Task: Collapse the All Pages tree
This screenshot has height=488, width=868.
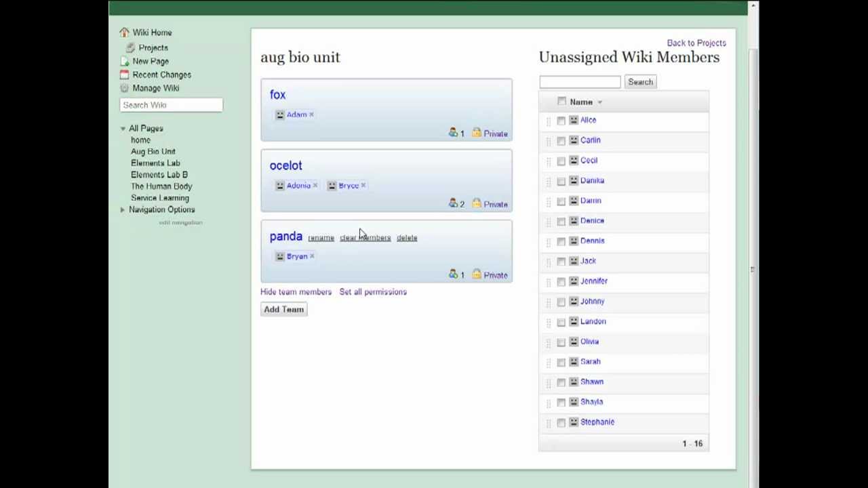Action: point(123,128)
